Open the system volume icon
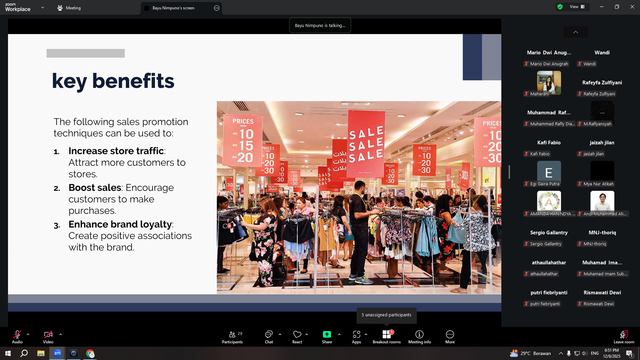640x360 pixels. coord(584,353)
